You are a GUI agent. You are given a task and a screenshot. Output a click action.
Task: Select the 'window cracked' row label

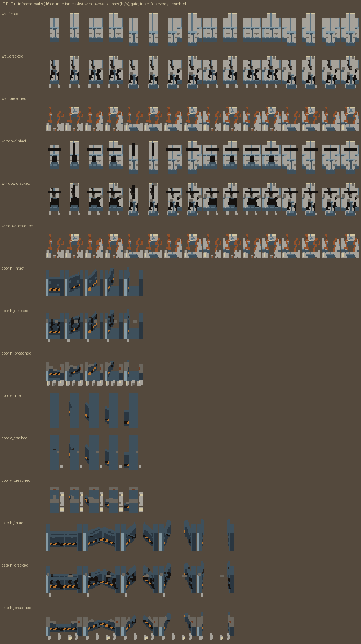pos(16,183)
